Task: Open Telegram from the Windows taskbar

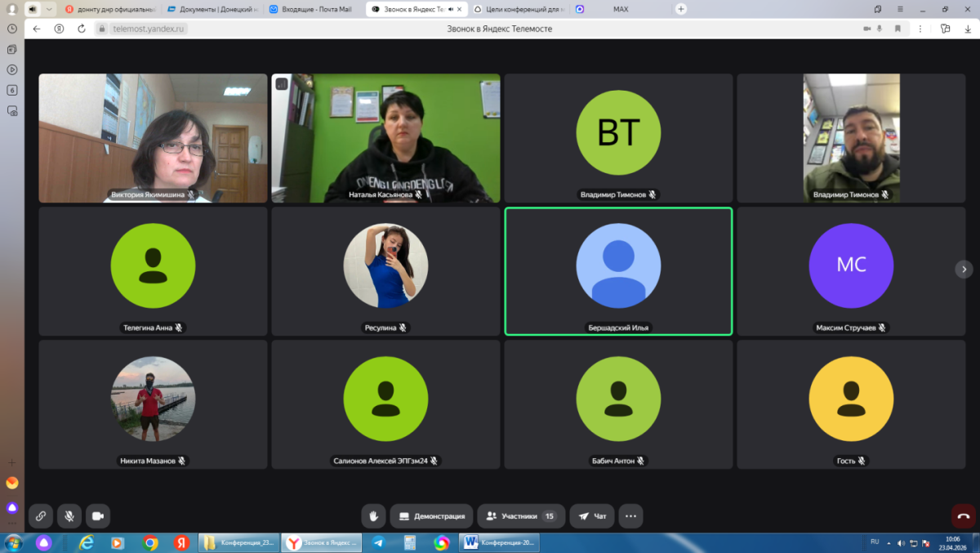Action: pyautogui.click(x=378, y=542)
